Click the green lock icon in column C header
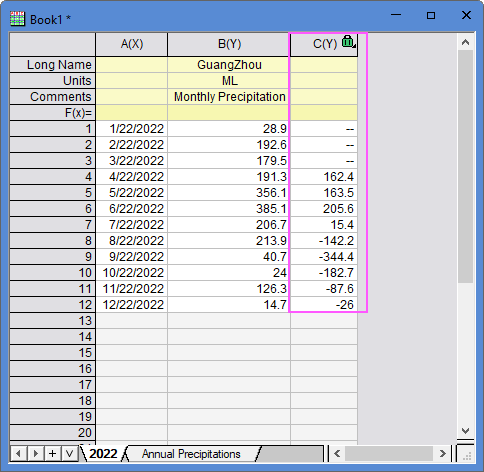This screenshot has height=472, width=484. (x=348, y=42)
